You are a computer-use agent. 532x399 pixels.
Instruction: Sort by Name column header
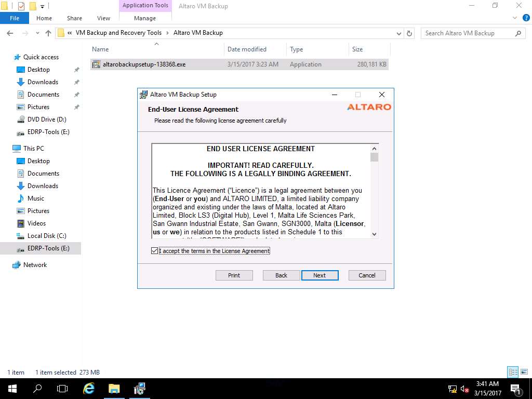pos(100,49)
